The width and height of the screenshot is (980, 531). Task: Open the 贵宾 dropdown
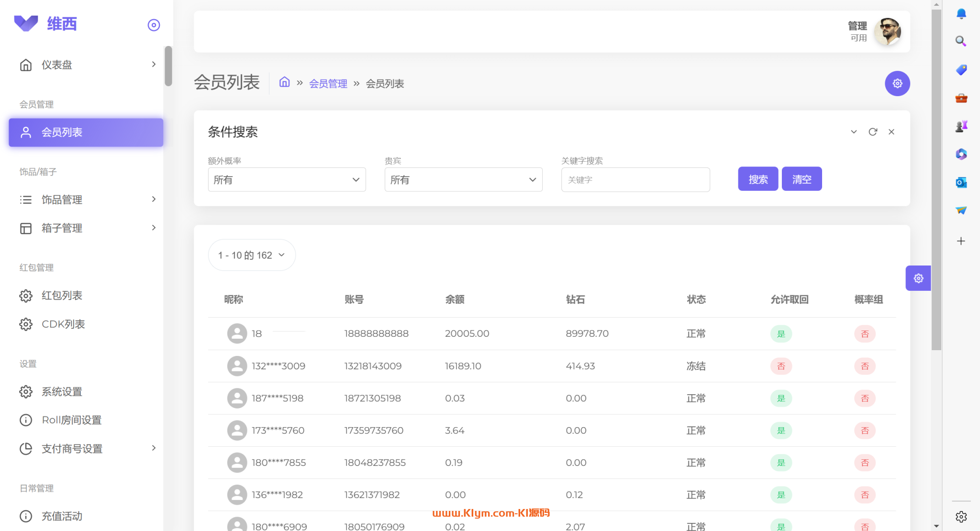click(463, 180)
